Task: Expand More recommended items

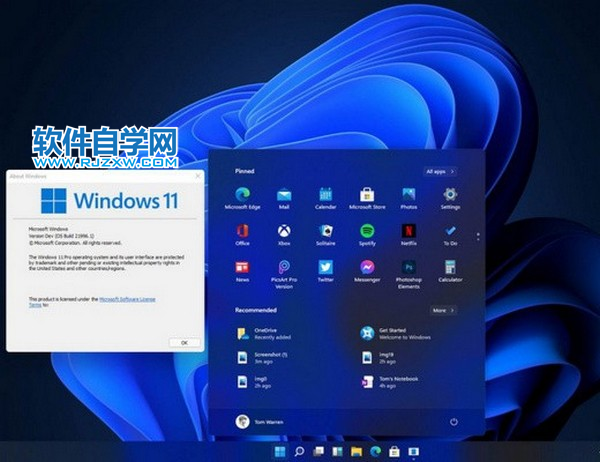Action: click(443, 310)
